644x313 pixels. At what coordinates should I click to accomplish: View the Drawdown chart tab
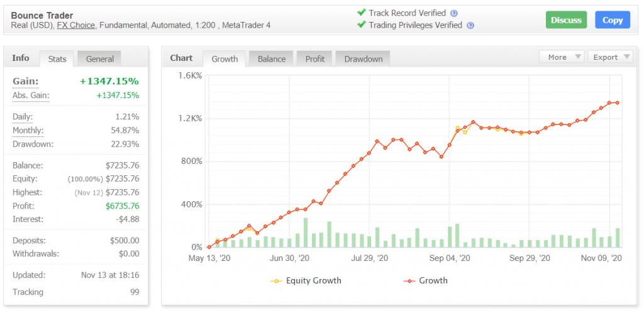tap(363, 59)
